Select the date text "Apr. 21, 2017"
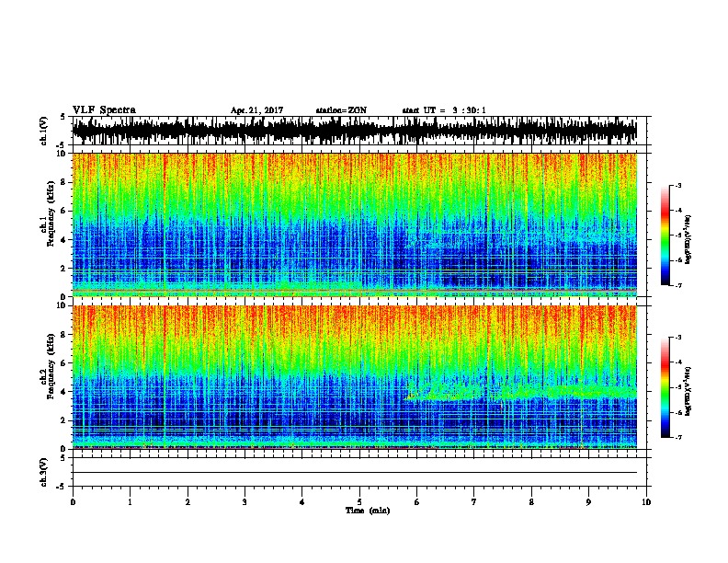Viewport: 728px width, 563px height. pyautogui.click(x=256, y=110)
